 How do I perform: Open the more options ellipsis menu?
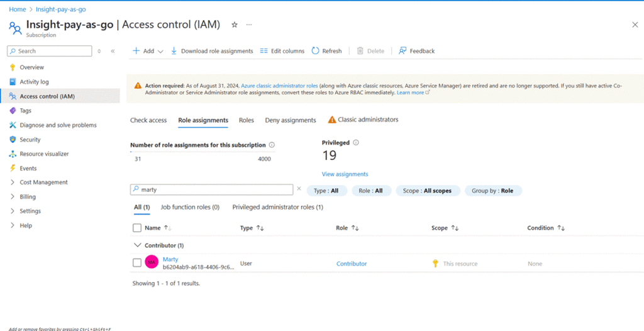pos(249,25)
